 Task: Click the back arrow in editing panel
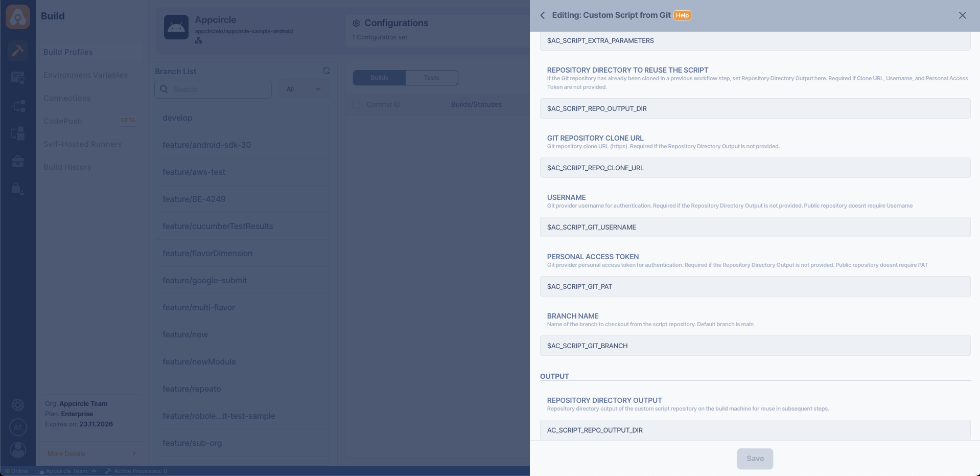tap(543, 15)
